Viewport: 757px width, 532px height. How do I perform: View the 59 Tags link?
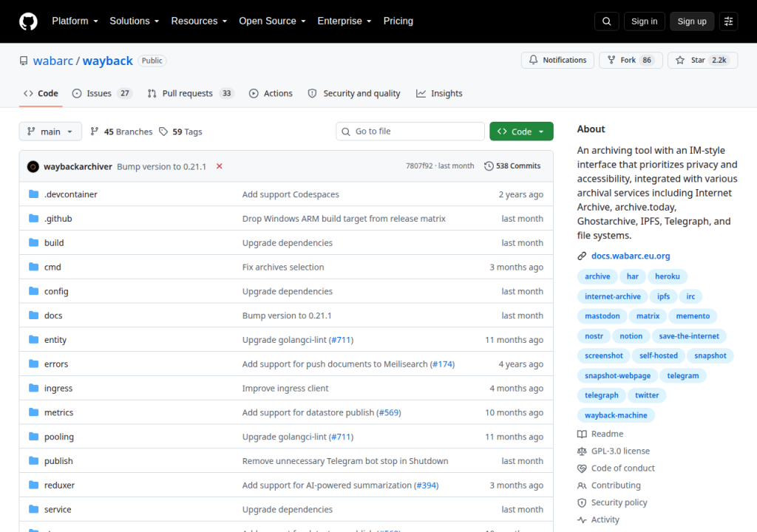coord(181,132)
